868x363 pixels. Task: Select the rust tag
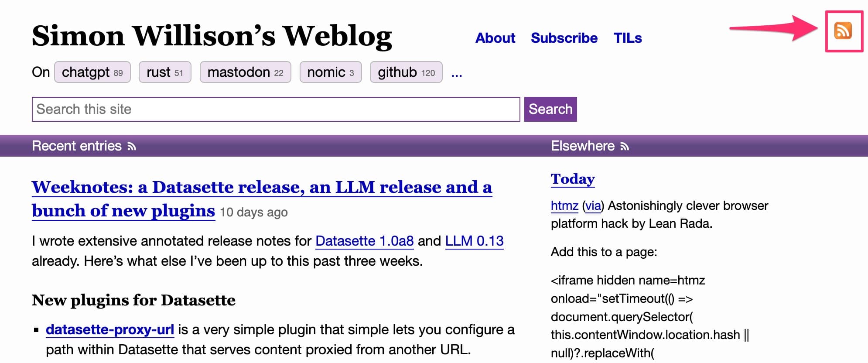tap(164, 72)
